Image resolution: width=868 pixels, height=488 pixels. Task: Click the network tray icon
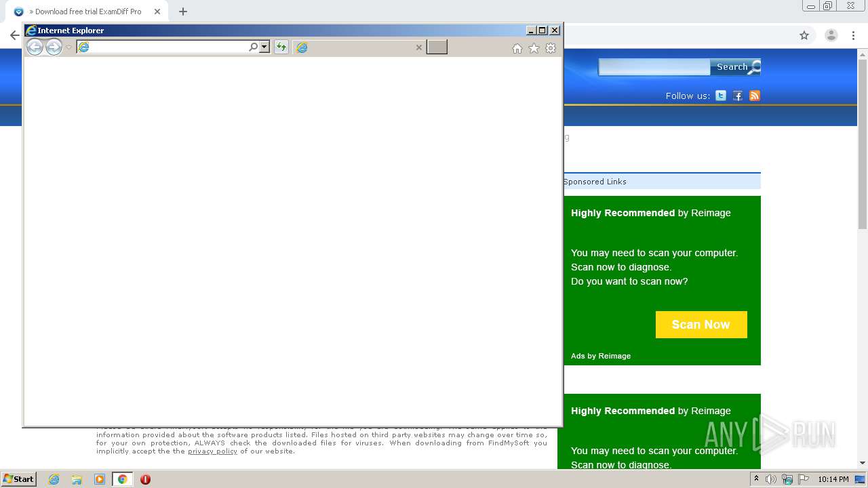point(787,479)
